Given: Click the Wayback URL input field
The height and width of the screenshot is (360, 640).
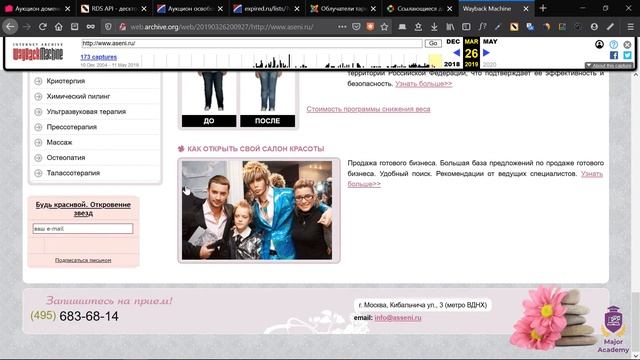Looking at the screenshot, I should pos(252,43).
